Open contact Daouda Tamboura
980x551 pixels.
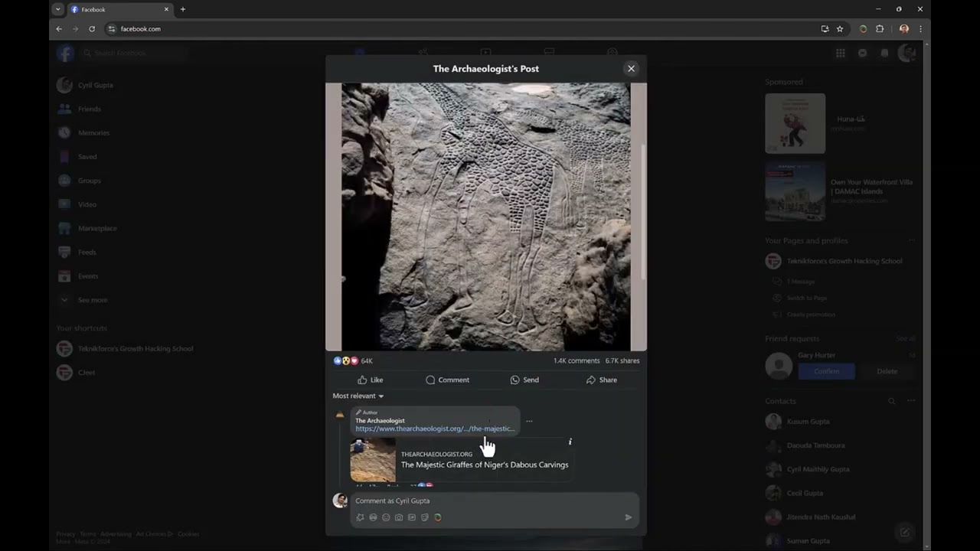805,445
